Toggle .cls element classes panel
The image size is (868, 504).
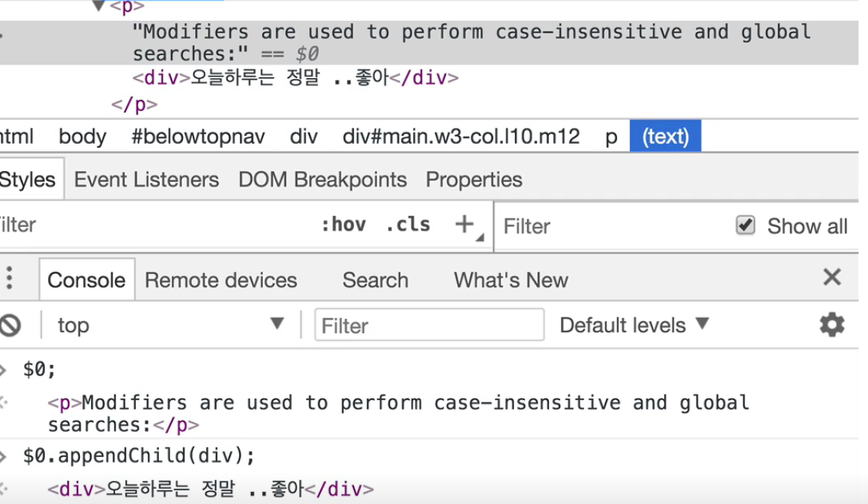(x=408, y=225)
